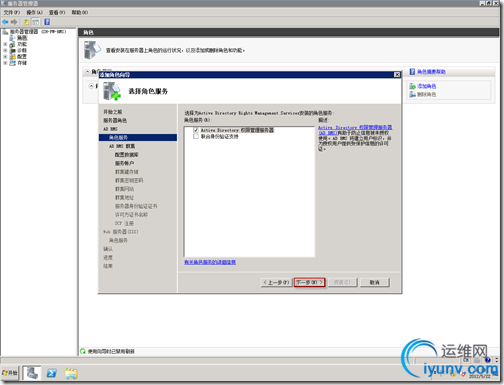Open Windows Explorer folder taskbar icon

click(x=71, y=373)
